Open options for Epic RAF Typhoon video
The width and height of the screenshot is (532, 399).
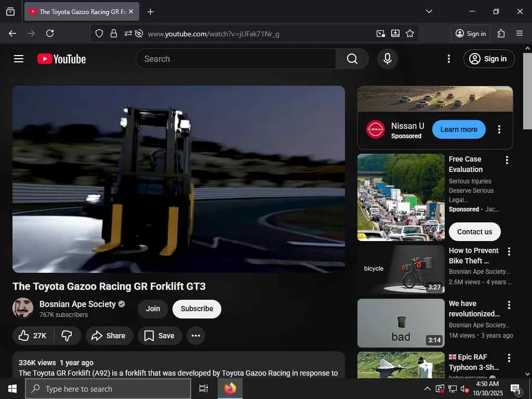click(509, 357)
